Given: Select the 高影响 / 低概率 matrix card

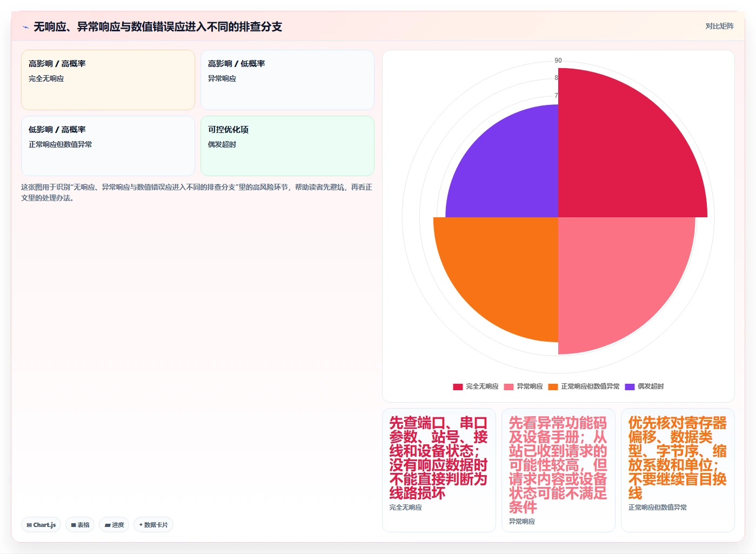Looking at the screenshot, I should (x=287, y=80).
